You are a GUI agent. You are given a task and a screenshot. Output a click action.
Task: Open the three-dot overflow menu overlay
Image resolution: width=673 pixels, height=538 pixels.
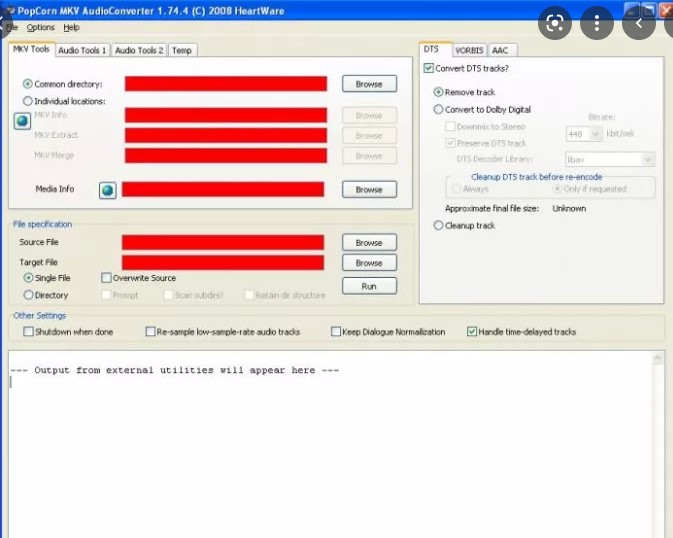pyautogui.click(x=597, y=23)
